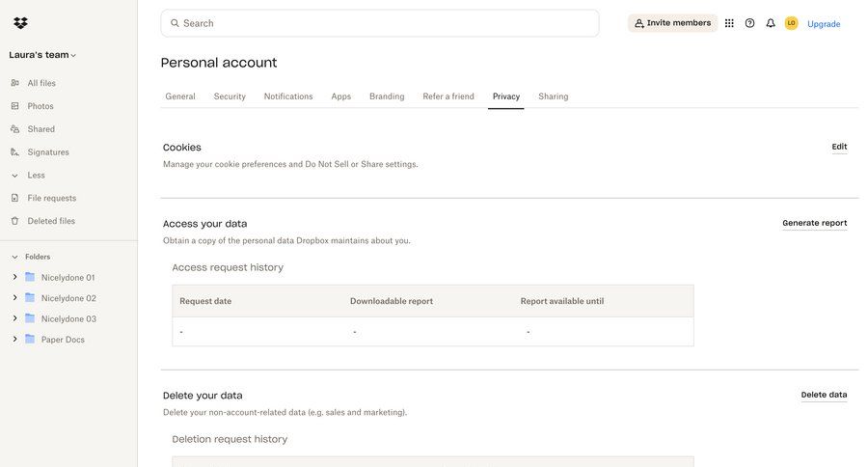Open Signatures in sidebar
This screenshot has height=467, width=868.
coord(48,151)
